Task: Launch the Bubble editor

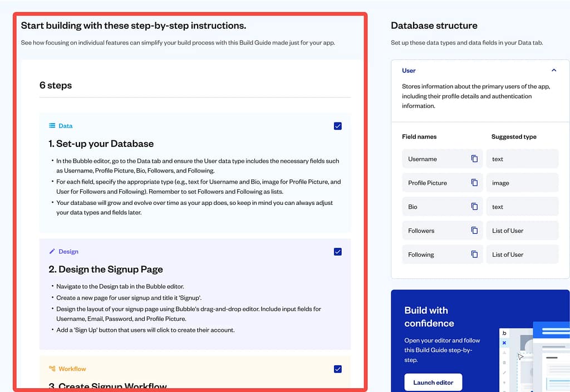Action: (433, 383)
